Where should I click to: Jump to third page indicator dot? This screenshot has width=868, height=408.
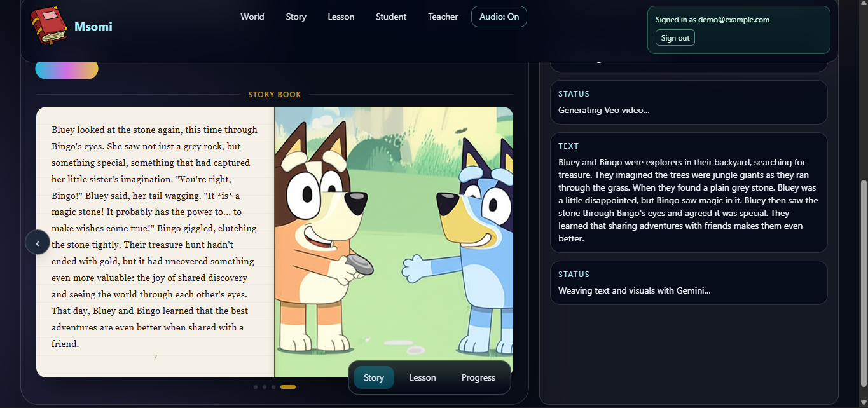point(273,387)
